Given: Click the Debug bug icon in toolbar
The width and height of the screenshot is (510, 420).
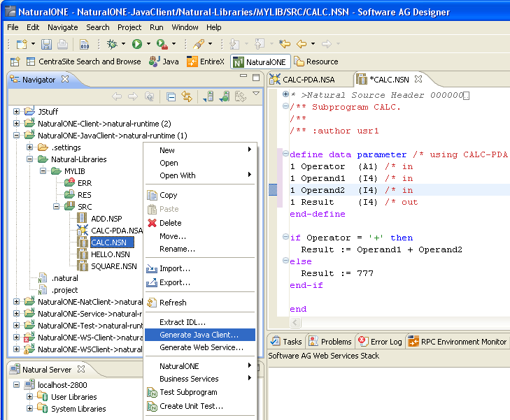Looking at the screenshot, I should tap(112, 44).
